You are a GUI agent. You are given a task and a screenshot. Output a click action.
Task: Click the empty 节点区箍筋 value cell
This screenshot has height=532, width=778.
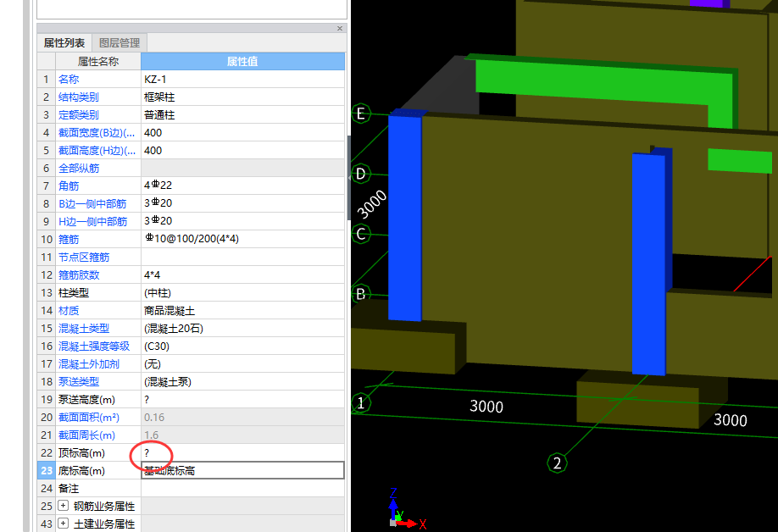pos(242,257)
